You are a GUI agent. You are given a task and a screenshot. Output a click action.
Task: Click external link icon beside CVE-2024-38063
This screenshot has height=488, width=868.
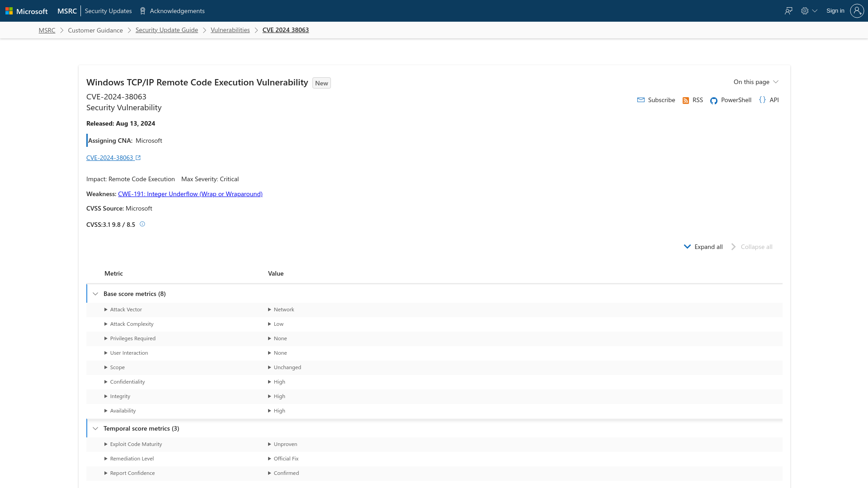[138, 158]
